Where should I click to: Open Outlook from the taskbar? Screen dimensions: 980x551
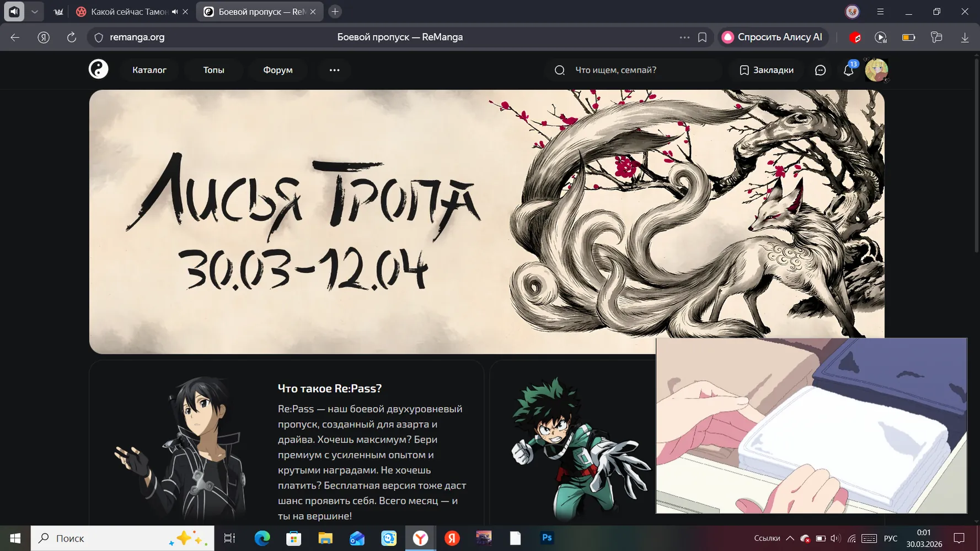coord(357,538)
